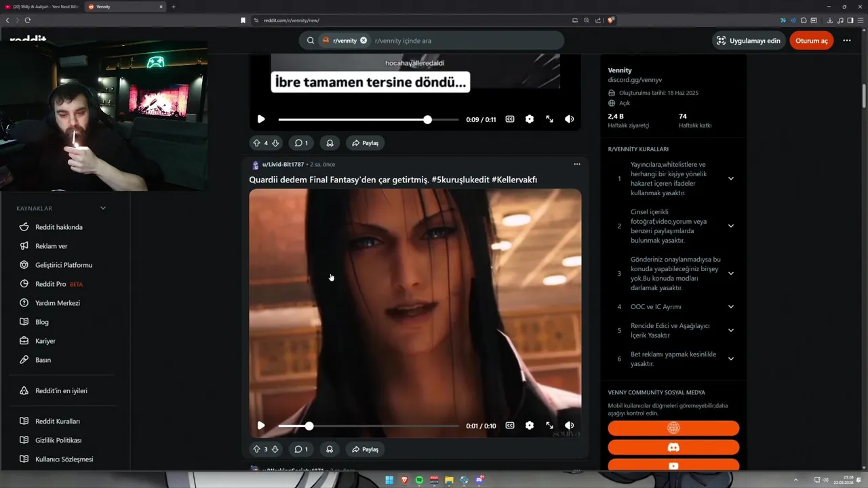This screenshot has width=868, height=488.
Task: Expand rule 4 OOC ve IC Ayrımı
Action: 730,306
